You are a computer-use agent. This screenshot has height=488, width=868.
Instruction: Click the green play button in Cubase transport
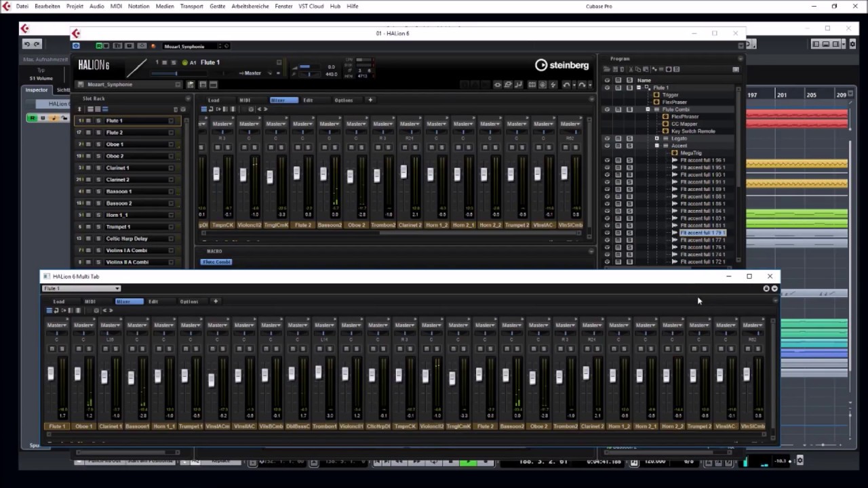click(468, 462)
